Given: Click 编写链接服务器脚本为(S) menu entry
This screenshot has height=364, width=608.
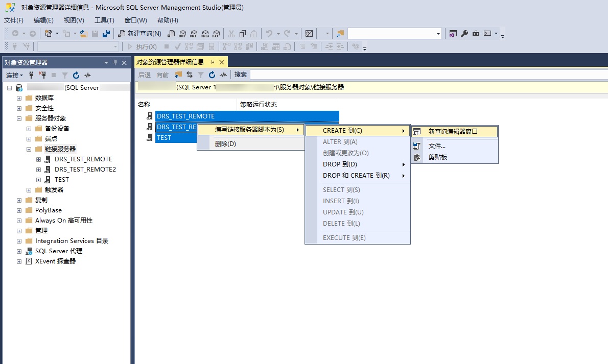Looking at the screenshot, I should click(x=251, y=130).
